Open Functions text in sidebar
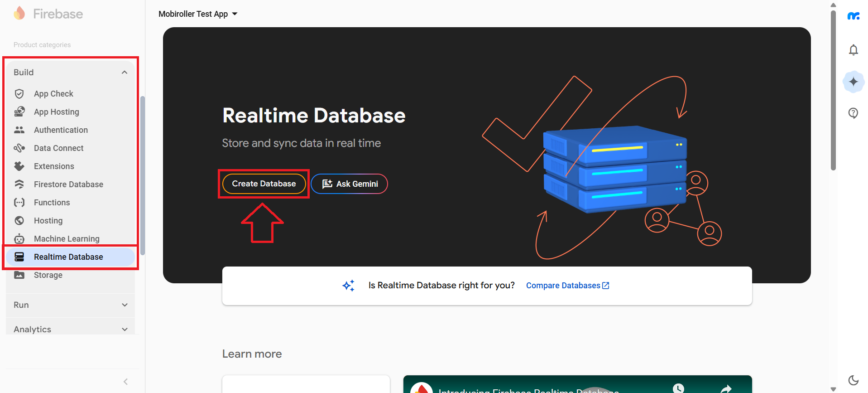The image size is (868, 393). (52, 203)
